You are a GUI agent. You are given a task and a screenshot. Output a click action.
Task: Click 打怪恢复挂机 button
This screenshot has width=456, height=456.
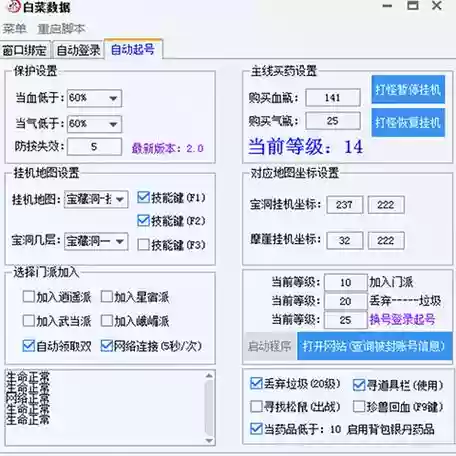408,123
